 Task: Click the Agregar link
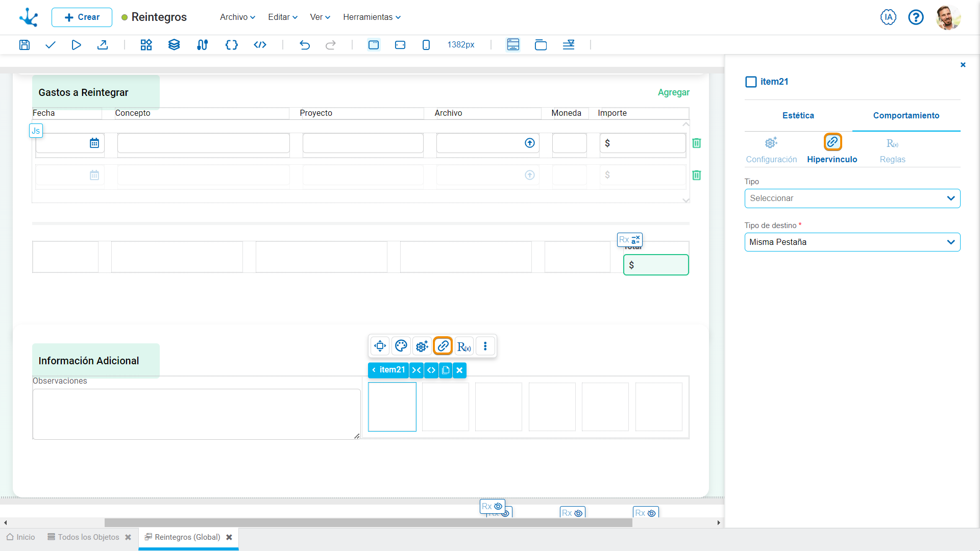pos(673,92)
